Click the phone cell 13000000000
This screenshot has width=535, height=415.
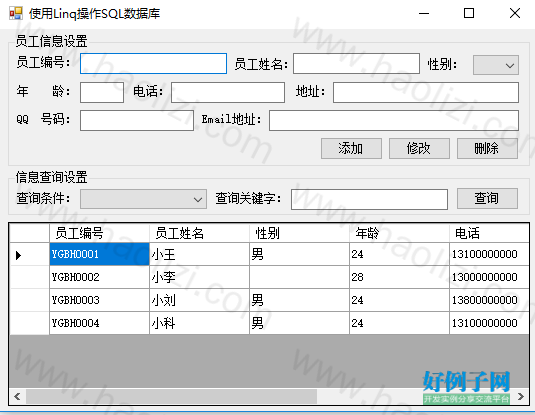[x=489, y=277]
